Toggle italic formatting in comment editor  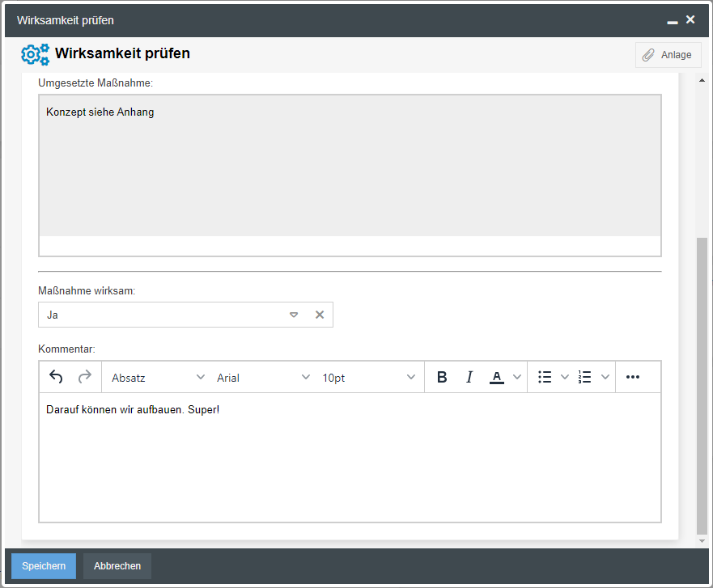point(469,377)
